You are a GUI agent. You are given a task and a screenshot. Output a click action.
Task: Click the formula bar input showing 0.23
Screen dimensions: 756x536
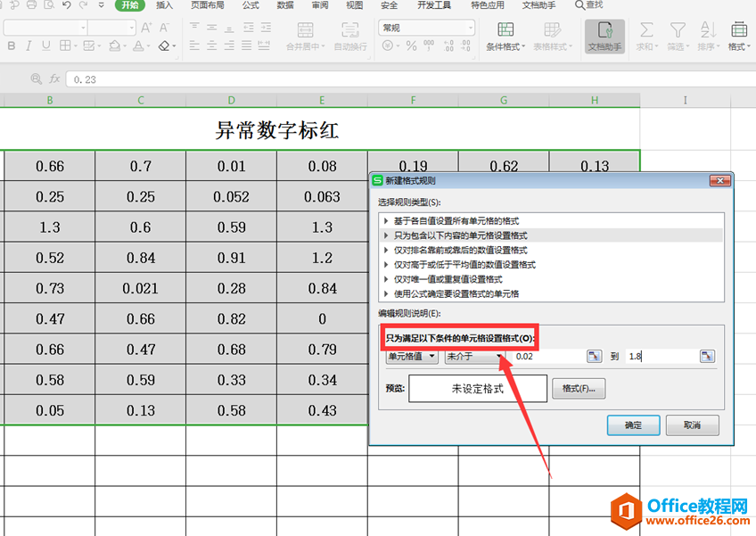(410, 79)
